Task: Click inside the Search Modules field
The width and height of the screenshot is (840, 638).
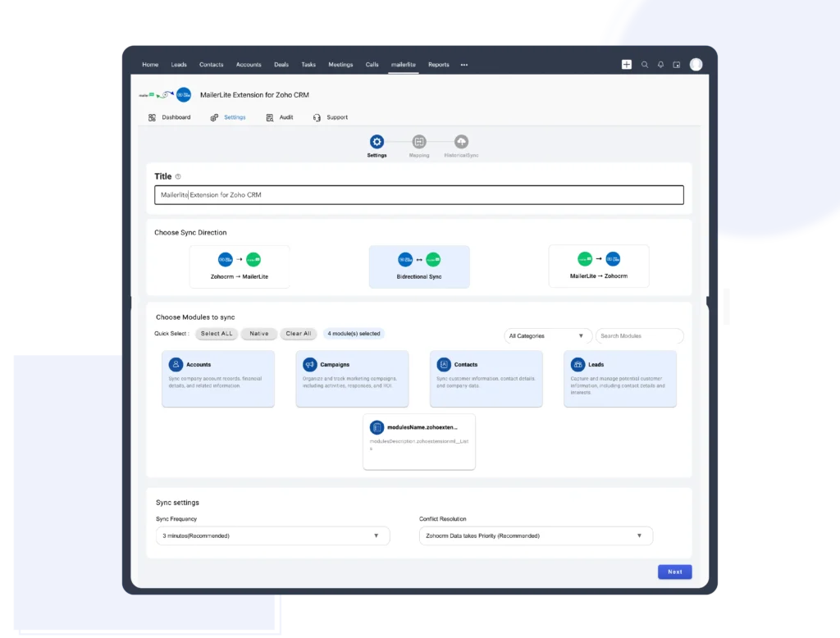Action: coord(639,335)
